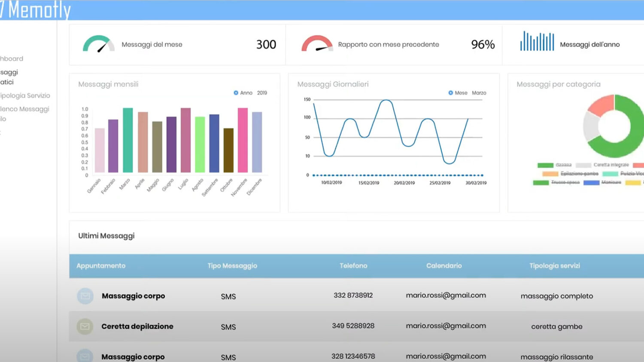The height and width of the screenshot is (362, 644).
Task: Sort table by Appuntamento column header
Action: click(x=101, y=266)
